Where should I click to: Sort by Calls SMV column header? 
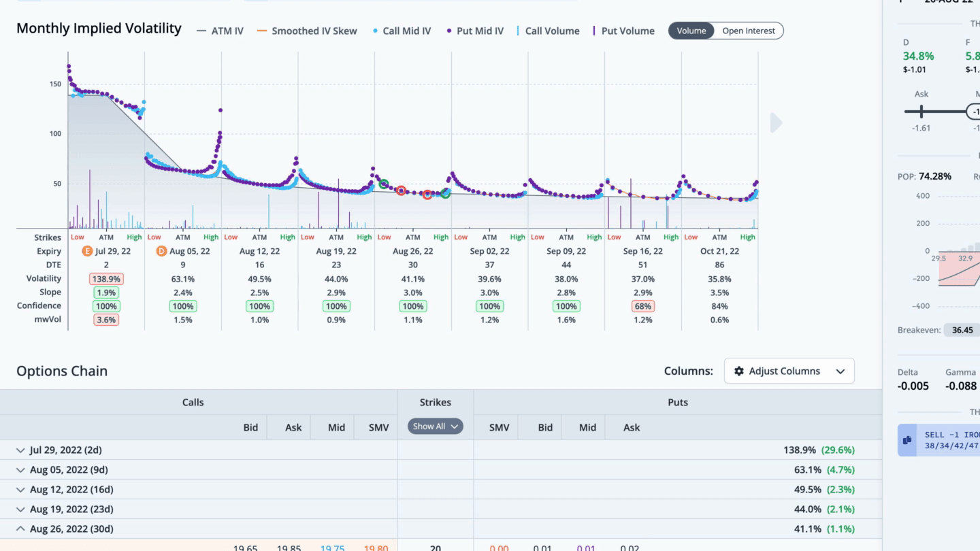pos(378,428)
